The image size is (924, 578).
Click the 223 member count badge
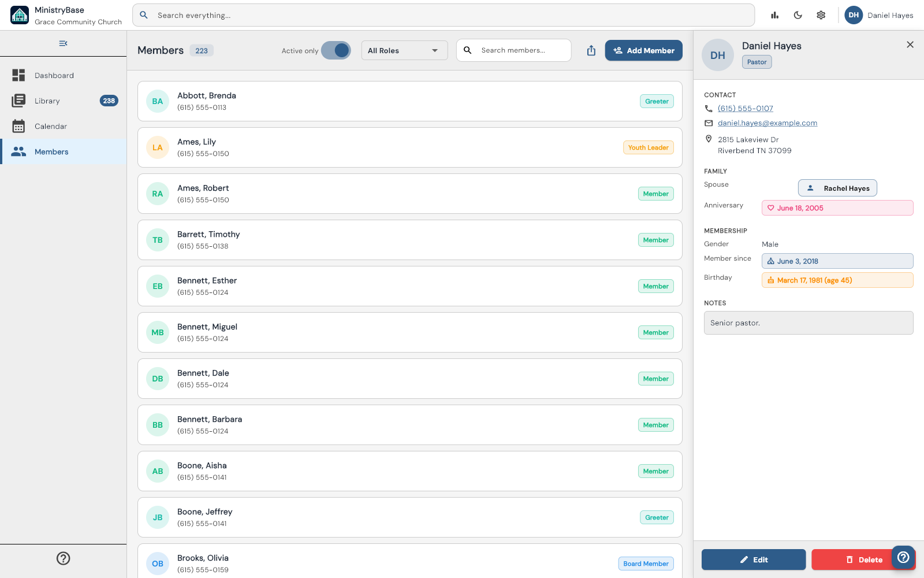[x=202, y=51]
